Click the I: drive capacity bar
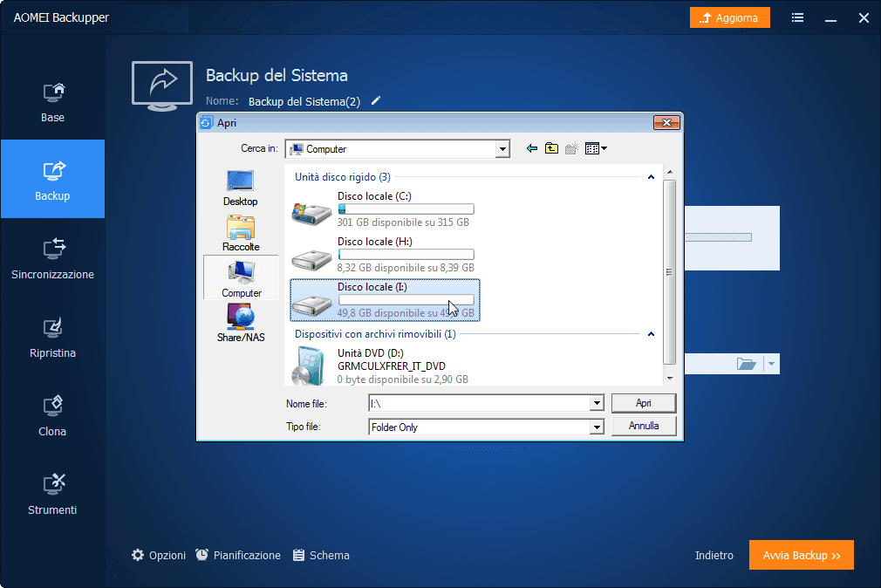This screenshot has height=588, width=881. 406,300
